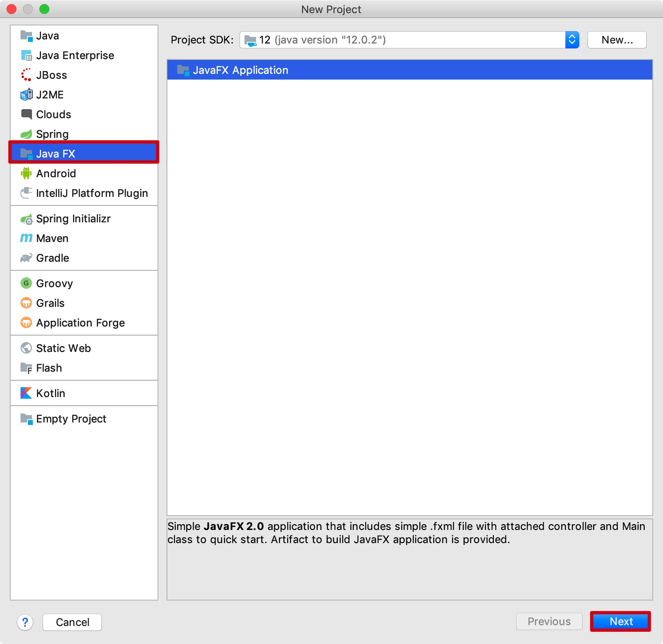
Task: Pick the Gradle project type
Action: pos(52,258)
